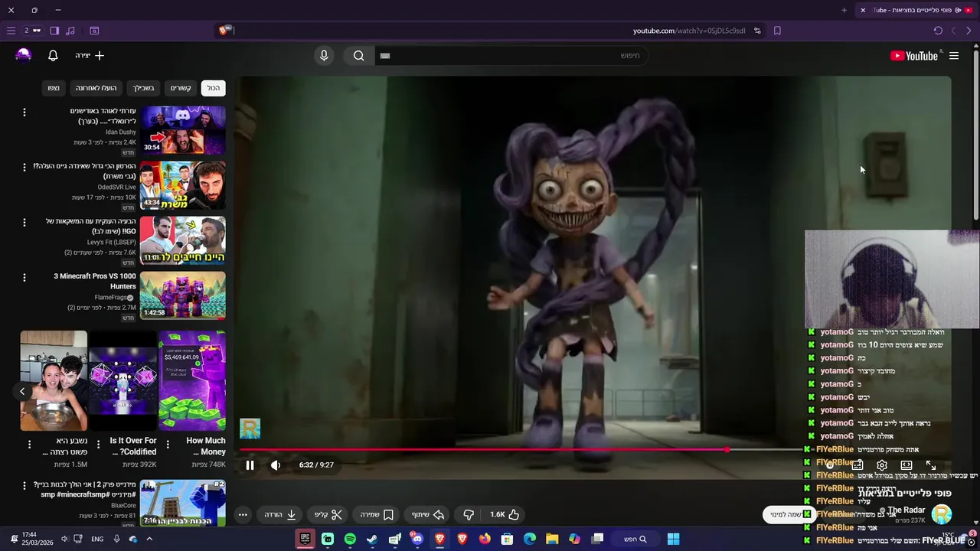The width and height of the screenshot is (980, 551).
Task: Select the בשבילך filter chip
Action: (143, 88)
